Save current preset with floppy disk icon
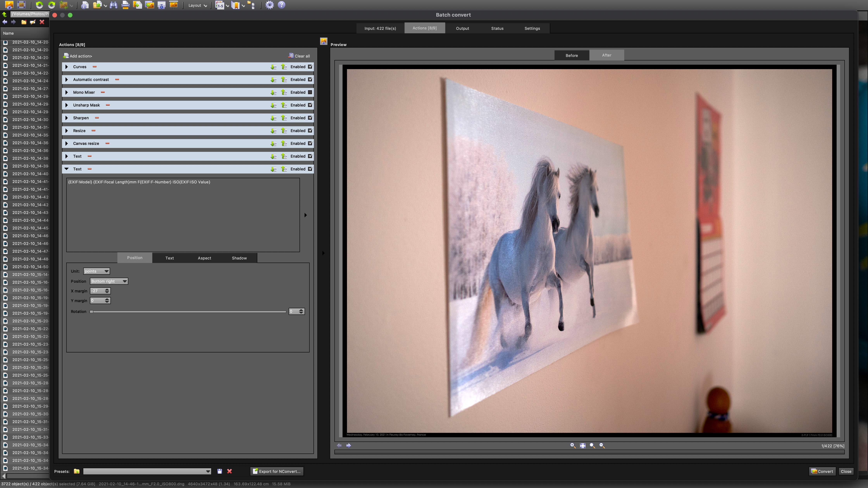Image resolution: width=868 pixels, height=488 pixels. click(x=220, y=471)
